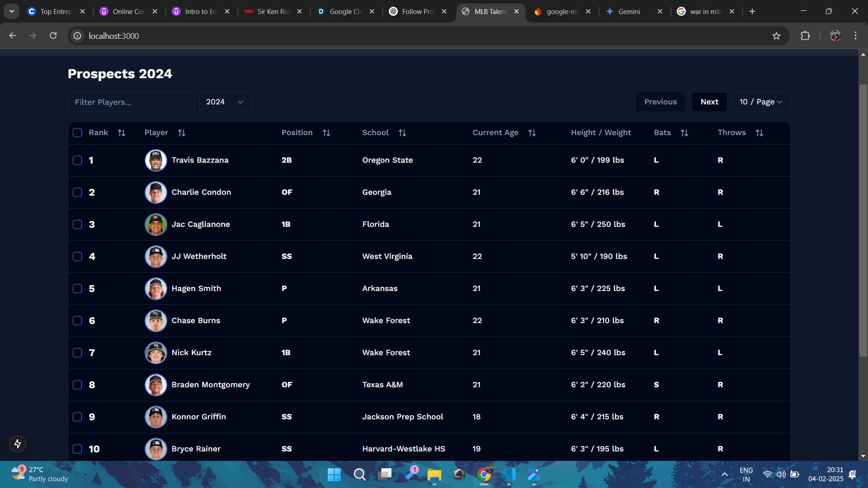Sort table by Rank column arrows
The image size is (868, 488).
pos(121,133)
